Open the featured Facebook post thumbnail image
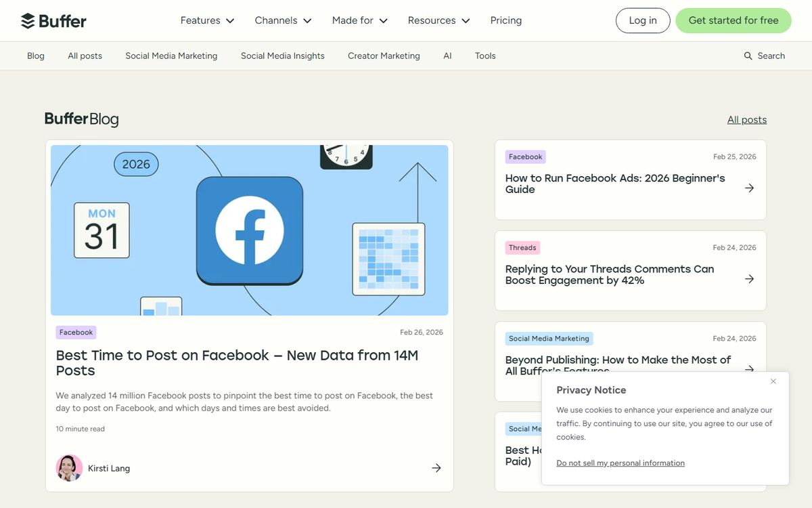812x508 pixels. [x=249, y=230]
